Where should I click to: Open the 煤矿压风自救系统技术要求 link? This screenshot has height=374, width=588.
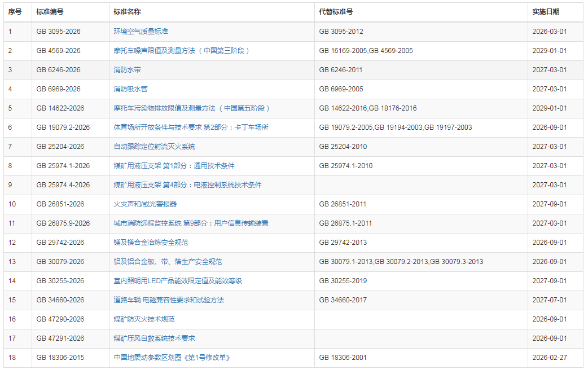click(x=146, y=338)
